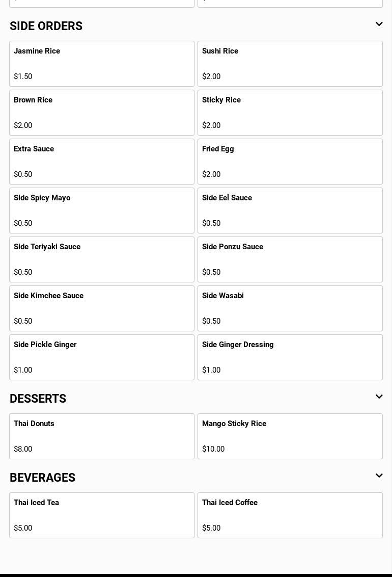Select Side Kimchee Sauce
392x577 pixels.
click(x=102, y=308)
